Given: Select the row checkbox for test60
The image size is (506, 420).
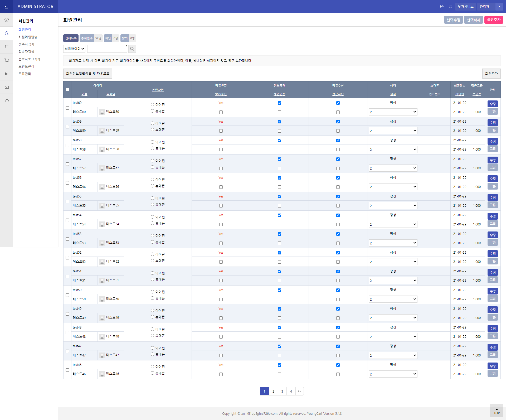Looking at the screenshot, I should 67,108.
